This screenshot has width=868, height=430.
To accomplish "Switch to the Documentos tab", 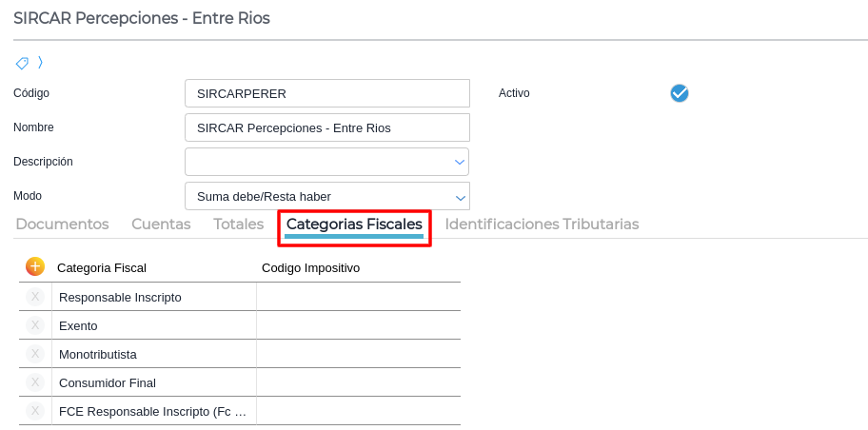I will click(62, 225).
